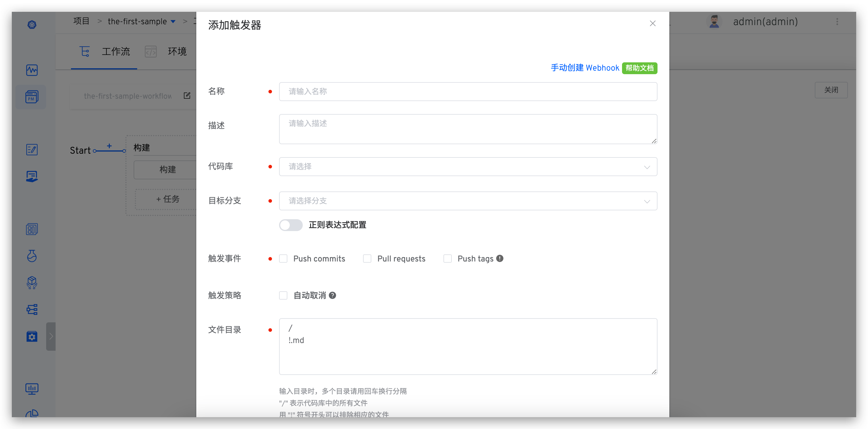Image resolution: width=868 pixels, height=429 pixels.
Task: Open the monitoring dashboard icon in sidebar
Action: tap(32, 70)
